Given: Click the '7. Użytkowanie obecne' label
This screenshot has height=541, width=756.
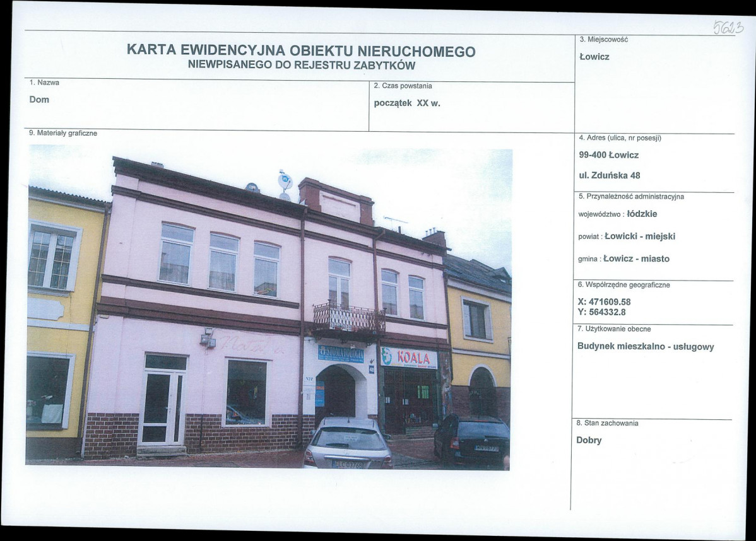Looking at the screenshot, I should pos(614,329).
